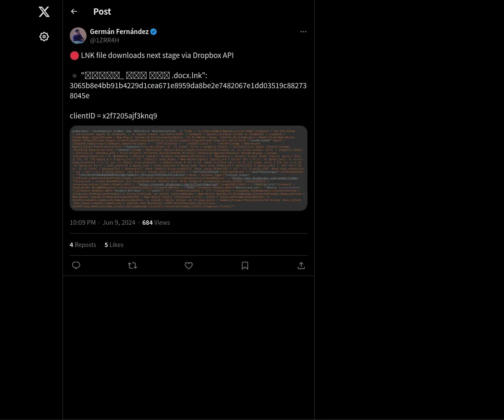Go back using the arrow icon
This screenshot has height=420, width=504.
[x=74, y=11]
